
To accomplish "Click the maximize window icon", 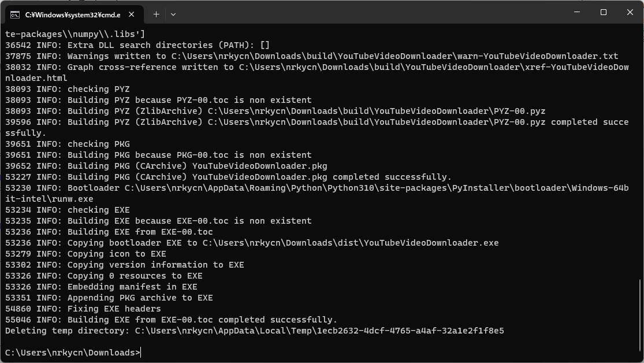I will tap(602, 12).
